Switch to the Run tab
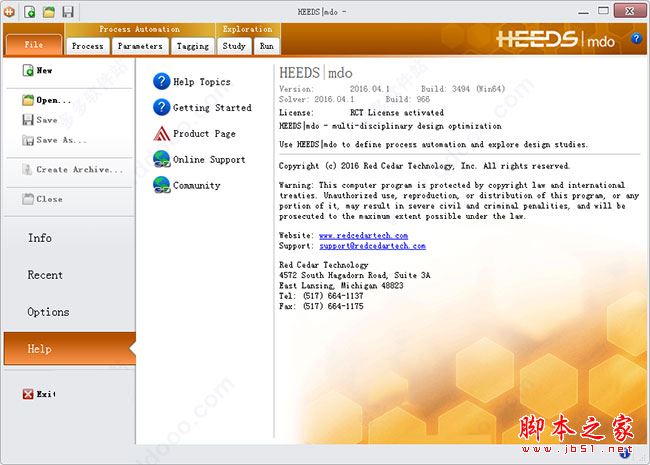Screen dimensions: 650x465 (267, 46)
